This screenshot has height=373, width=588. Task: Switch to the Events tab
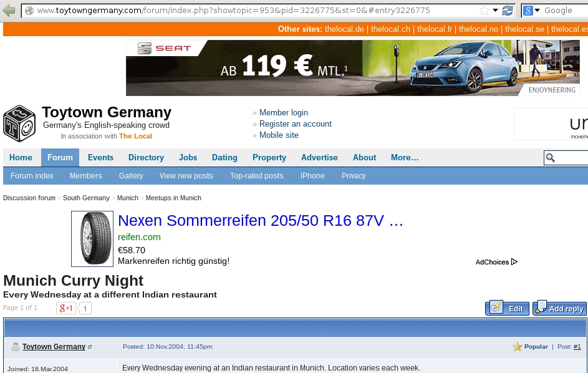(100, 158)
